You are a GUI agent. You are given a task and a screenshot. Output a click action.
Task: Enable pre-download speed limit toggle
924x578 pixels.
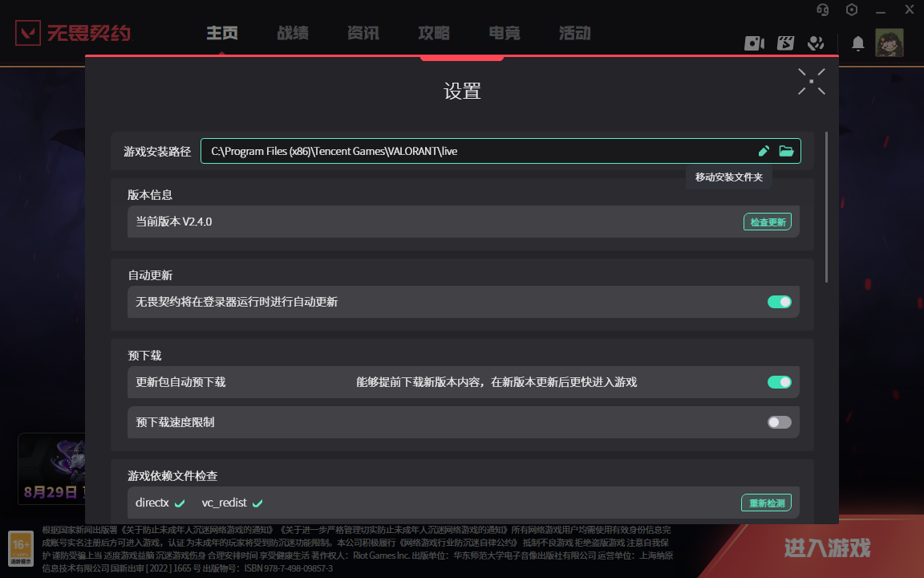[780, 422]
